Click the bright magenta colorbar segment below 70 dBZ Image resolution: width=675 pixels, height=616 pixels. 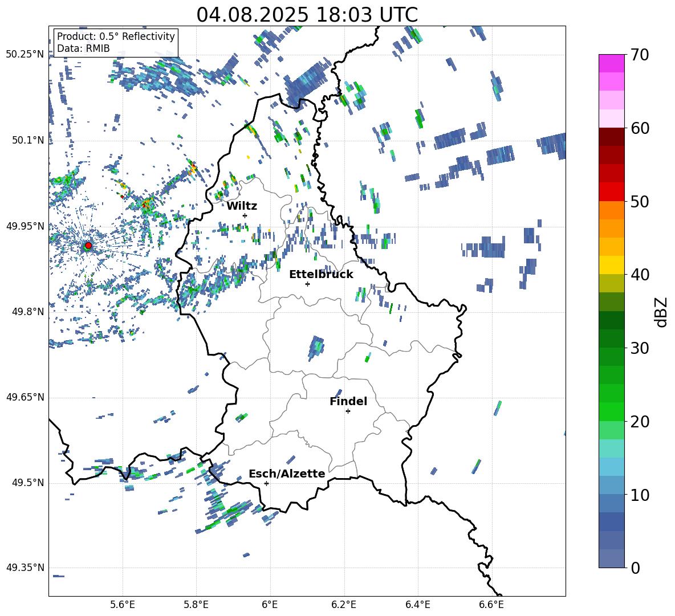(x=611, y=64)
